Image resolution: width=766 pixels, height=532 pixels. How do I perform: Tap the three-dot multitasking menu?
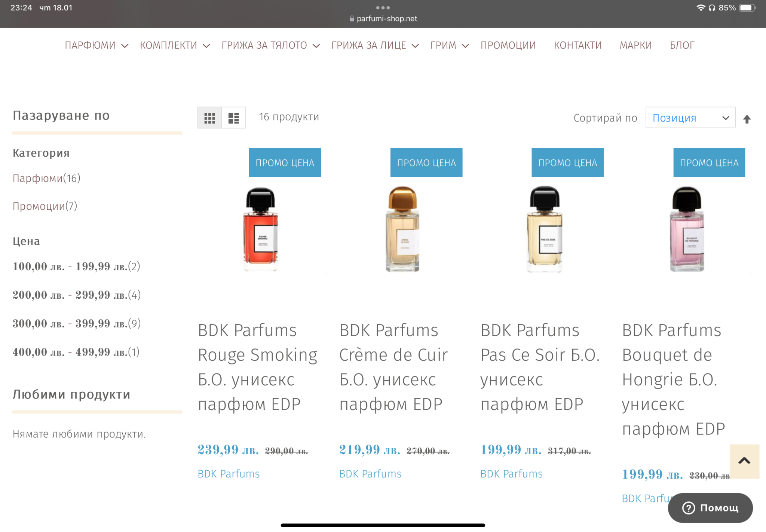(383, 7)
